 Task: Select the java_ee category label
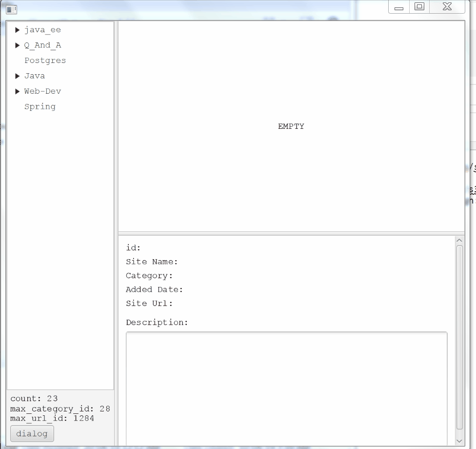pos(42,30)
